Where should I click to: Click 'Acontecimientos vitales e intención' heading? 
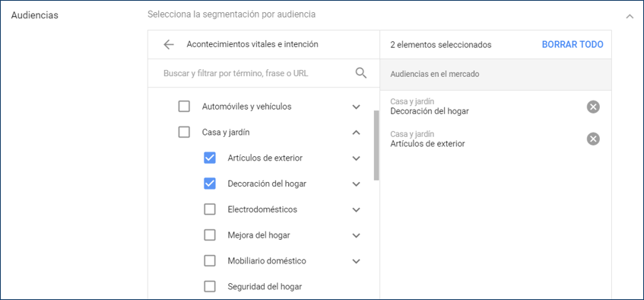[x=252, y=44]
